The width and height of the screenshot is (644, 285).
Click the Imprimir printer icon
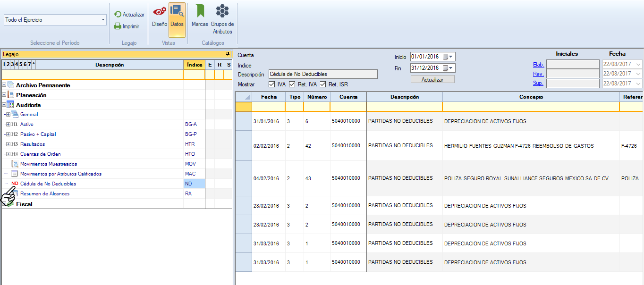(x=118, y=26)
